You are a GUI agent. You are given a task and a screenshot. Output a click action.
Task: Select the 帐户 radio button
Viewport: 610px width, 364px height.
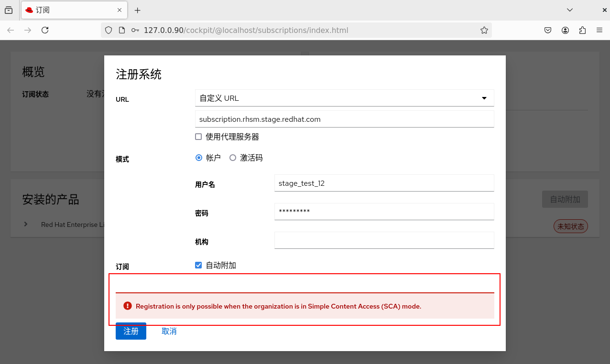tap(199, 158)
